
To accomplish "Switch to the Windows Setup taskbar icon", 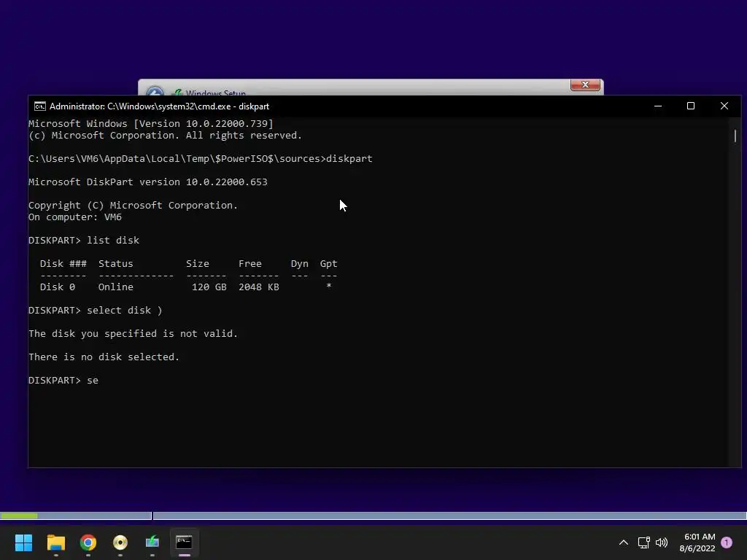I will tap(152, 542).
